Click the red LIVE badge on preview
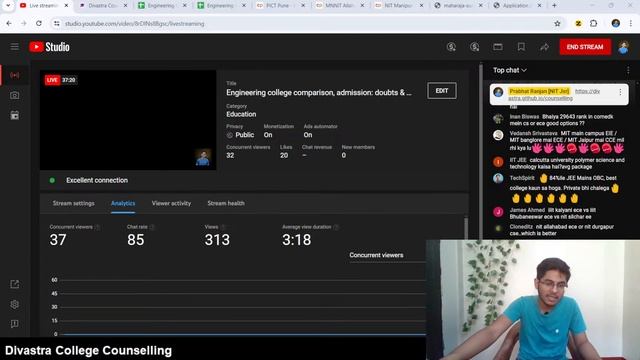 pos(52,80)
